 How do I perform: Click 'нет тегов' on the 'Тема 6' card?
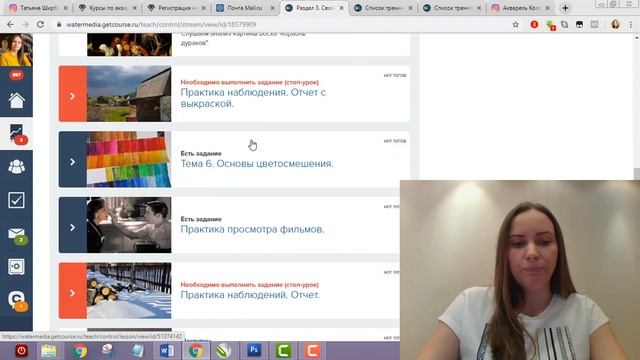coord(395,141)
